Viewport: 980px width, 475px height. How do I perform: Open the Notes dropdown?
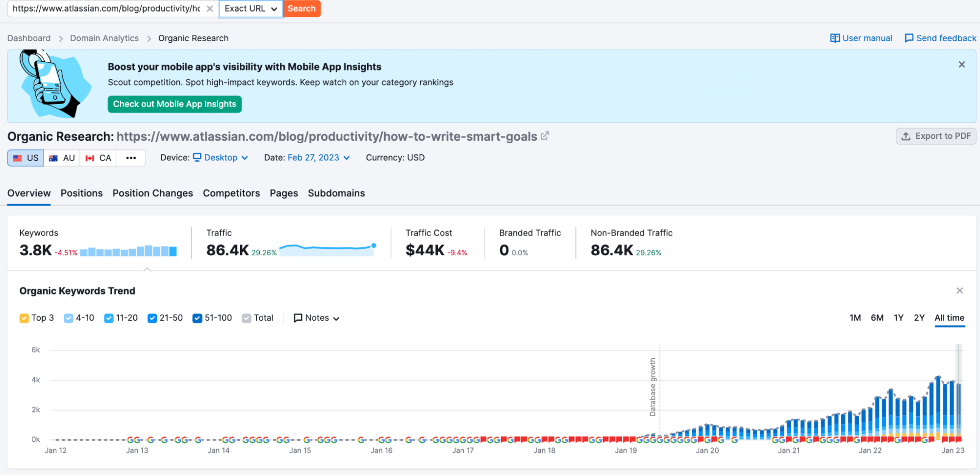pyautogui.click(x=316, y=318)
